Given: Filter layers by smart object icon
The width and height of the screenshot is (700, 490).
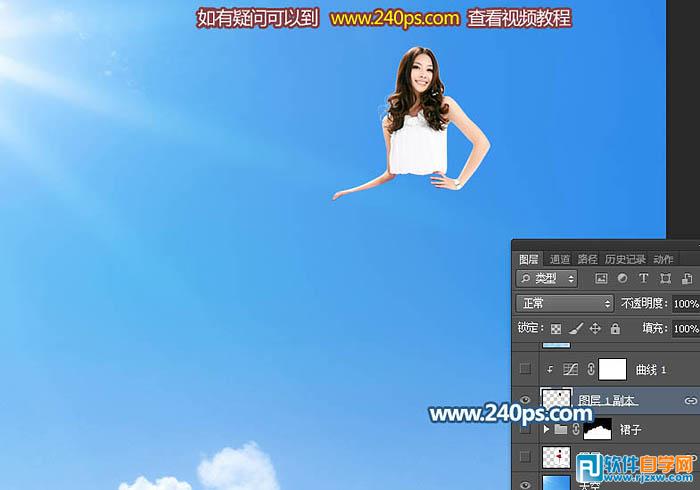Looking at the screenshot, I should click(687, 278).
